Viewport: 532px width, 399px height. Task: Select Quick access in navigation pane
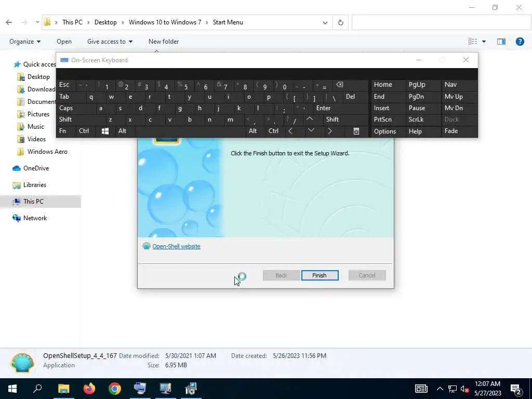35,64
